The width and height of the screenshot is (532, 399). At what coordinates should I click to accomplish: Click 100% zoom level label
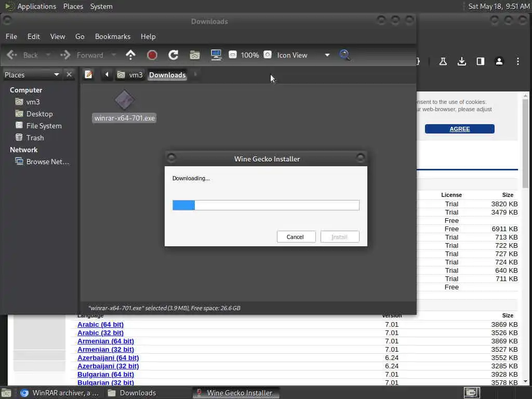coord(250,55)
